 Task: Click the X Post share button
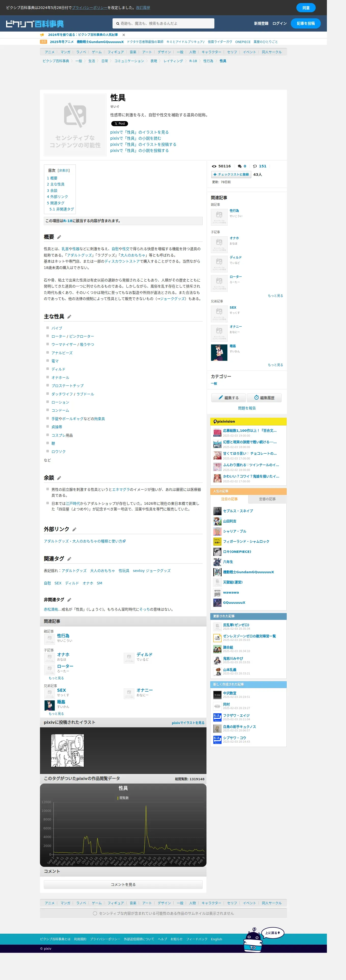tap(119, 124)
